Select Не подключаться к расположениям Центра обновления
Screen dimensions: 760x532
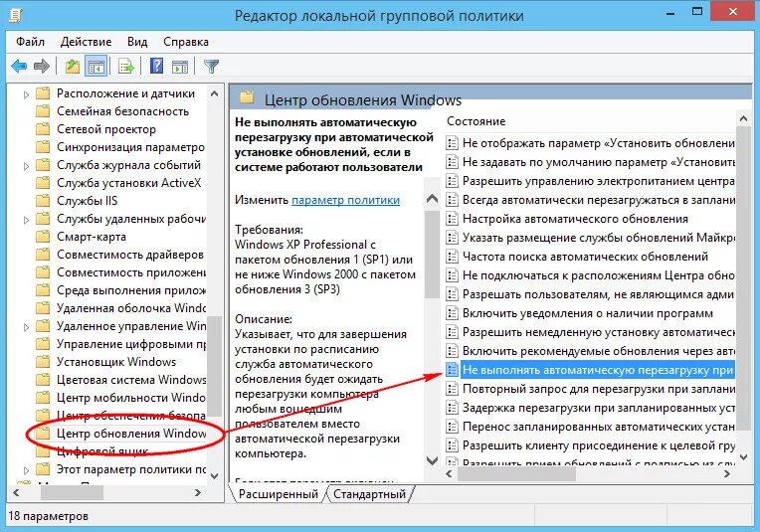tap(598, 275)
